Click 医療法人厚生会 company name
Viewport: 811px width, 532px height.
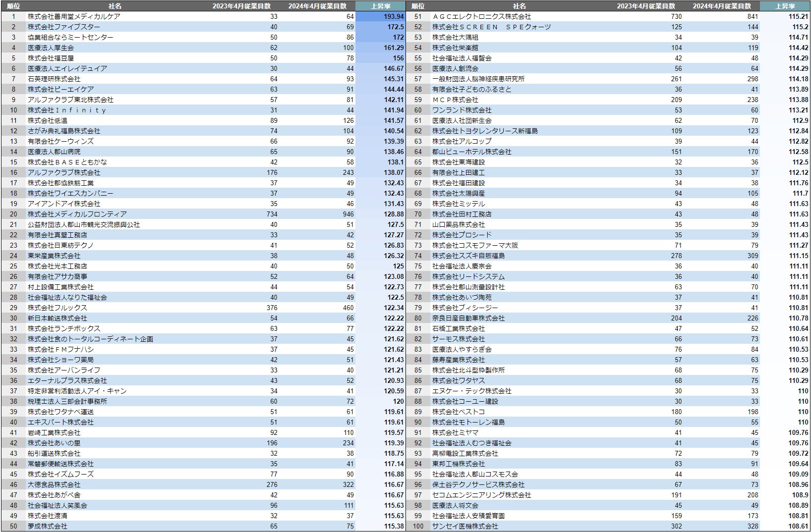click(x=51, y=48)
